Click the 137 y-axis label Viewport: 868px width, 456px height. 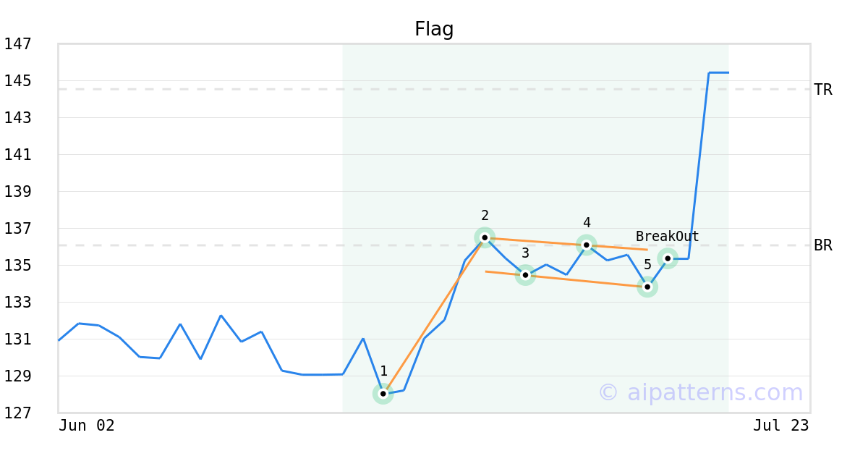click(17, 229)
